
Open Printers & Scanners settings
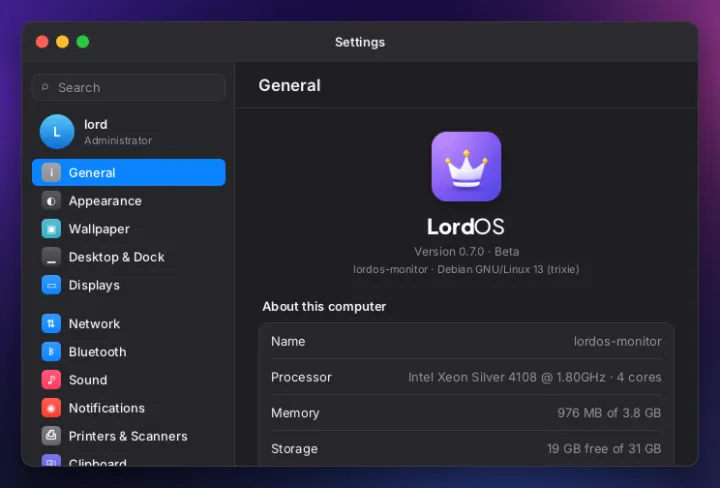pos(129,436)
